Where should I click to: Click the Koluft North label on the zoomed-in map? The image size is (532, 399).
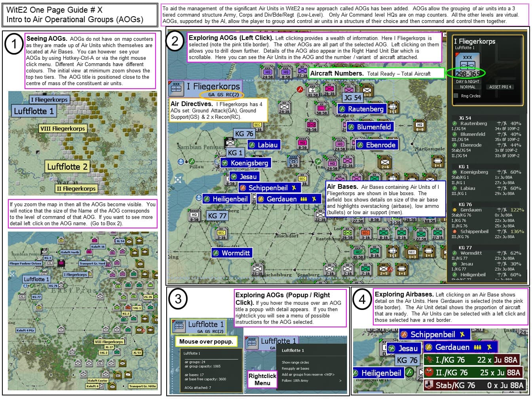(70, 252)
